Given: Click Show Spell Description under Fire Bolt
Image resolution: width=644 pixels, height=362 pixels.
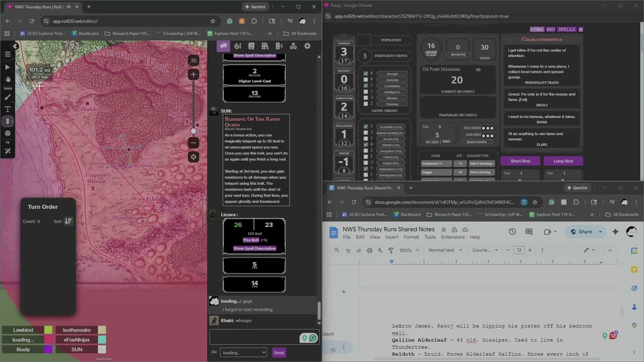Looking at the screenshot, I should (255, 248).
